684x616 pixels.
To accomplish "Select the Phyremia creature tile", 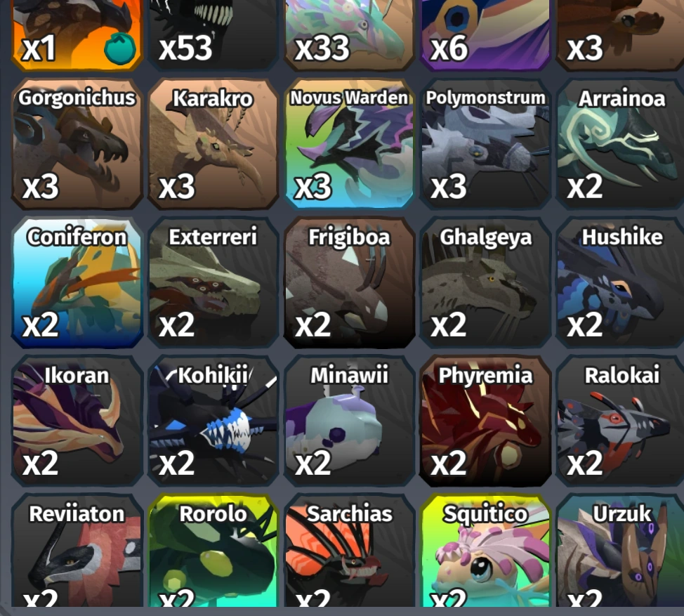I will pos(485,421).
